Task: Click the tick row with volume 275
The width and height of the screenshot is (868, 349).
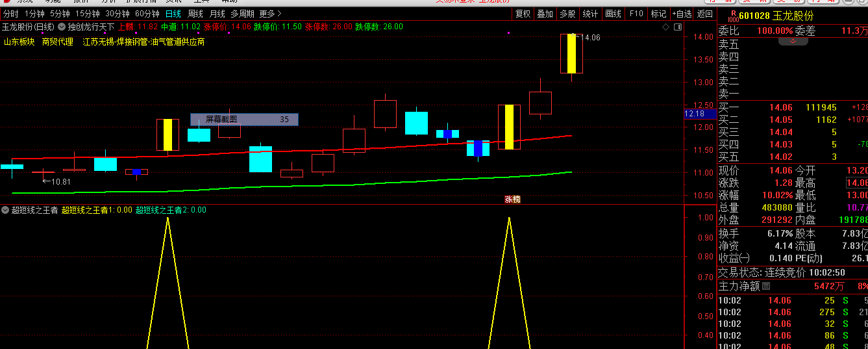Action: [x=792, y=312]
